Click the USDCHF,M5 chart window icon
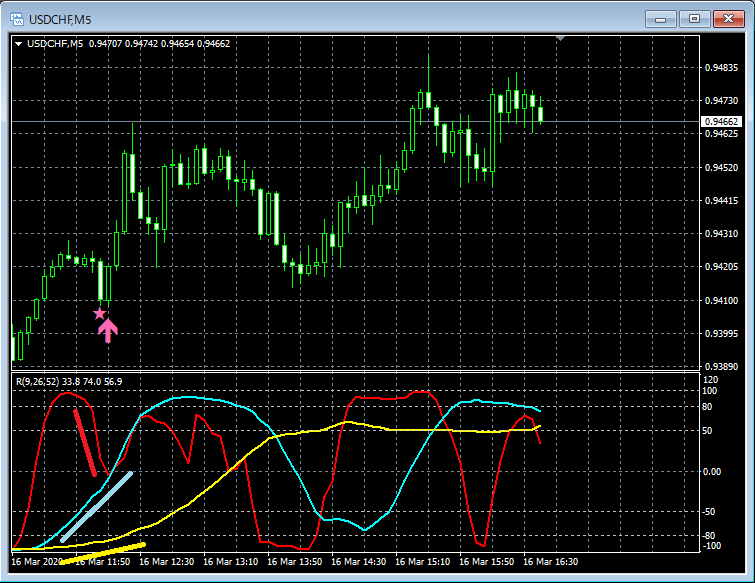The image size is (755, 583). 17,19
